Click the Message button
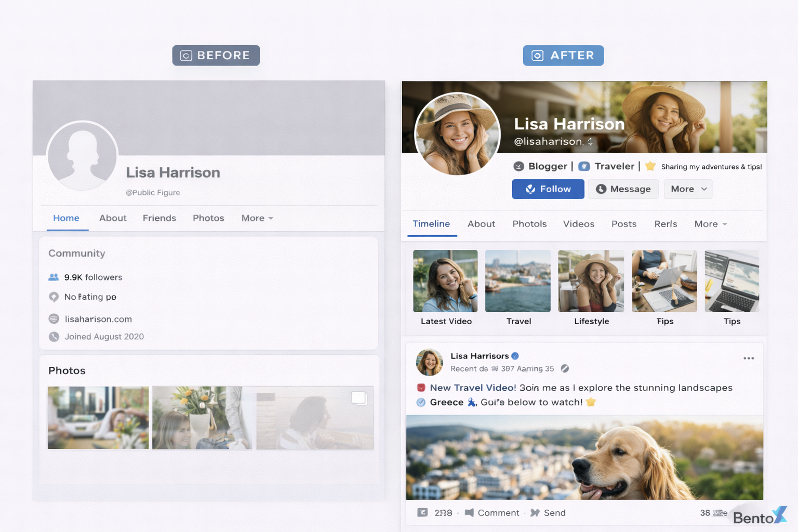This screenshot has width=798, height=532. 623,189
